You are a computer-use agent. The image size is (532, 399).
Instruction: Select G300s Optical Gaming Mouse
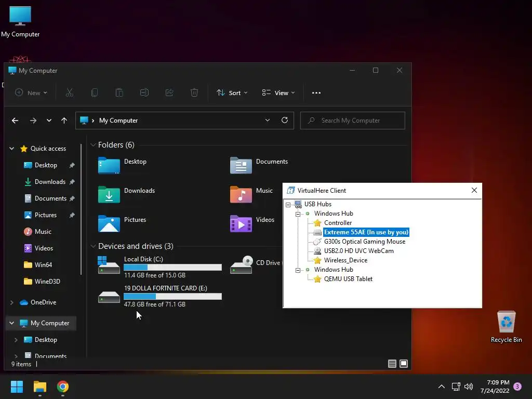pos(364,242)
